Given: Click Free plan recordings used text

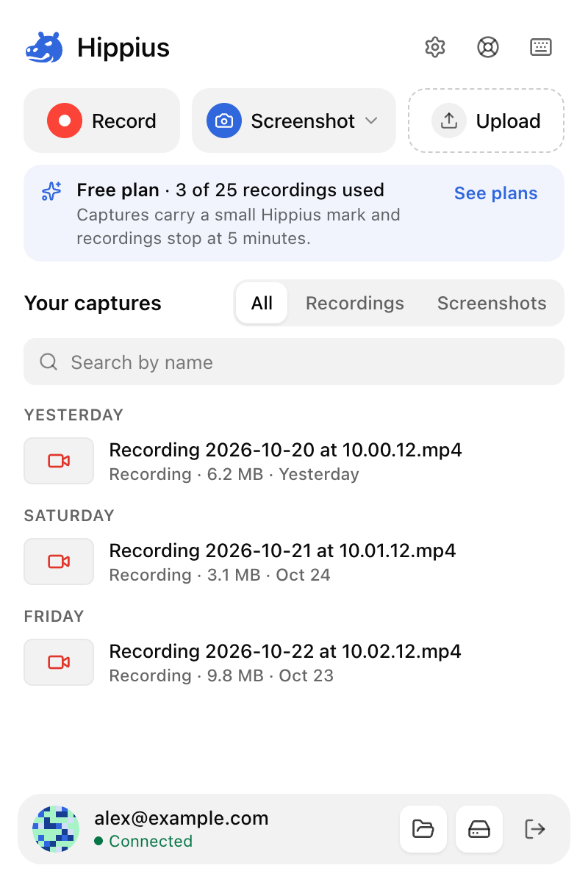Looking at the screenshot, I should tap(230, 190).
